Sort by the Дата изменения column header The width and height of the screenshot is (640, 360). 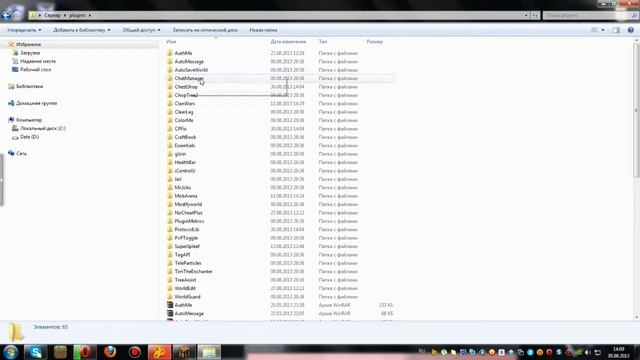point(288,42)
